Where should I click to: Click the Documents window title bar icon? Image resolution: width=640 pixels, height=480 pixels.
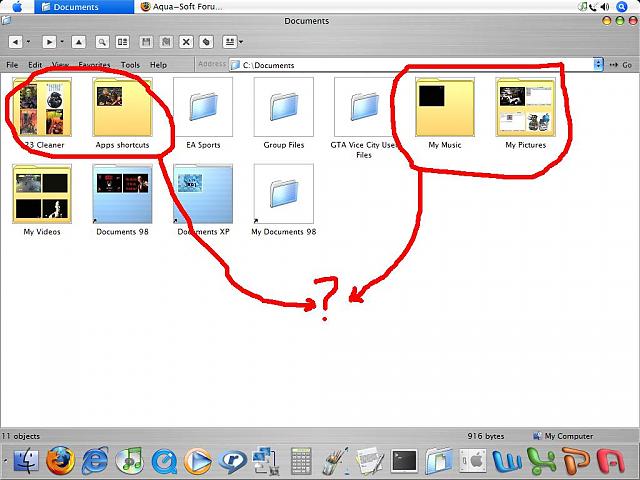pyautogui.click(x=6, y=20)
